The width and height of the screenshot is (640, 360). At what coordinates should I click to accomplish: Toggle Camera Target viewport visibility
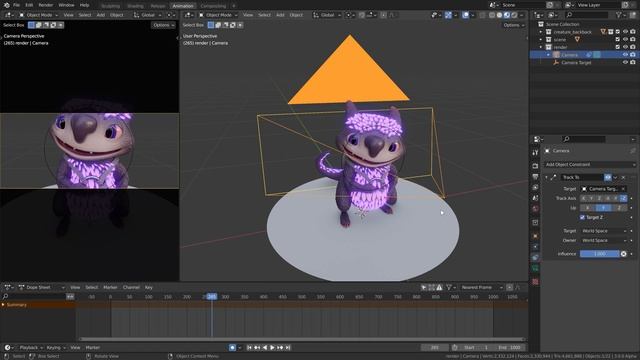pyautogui.click(x=625, y=62)
